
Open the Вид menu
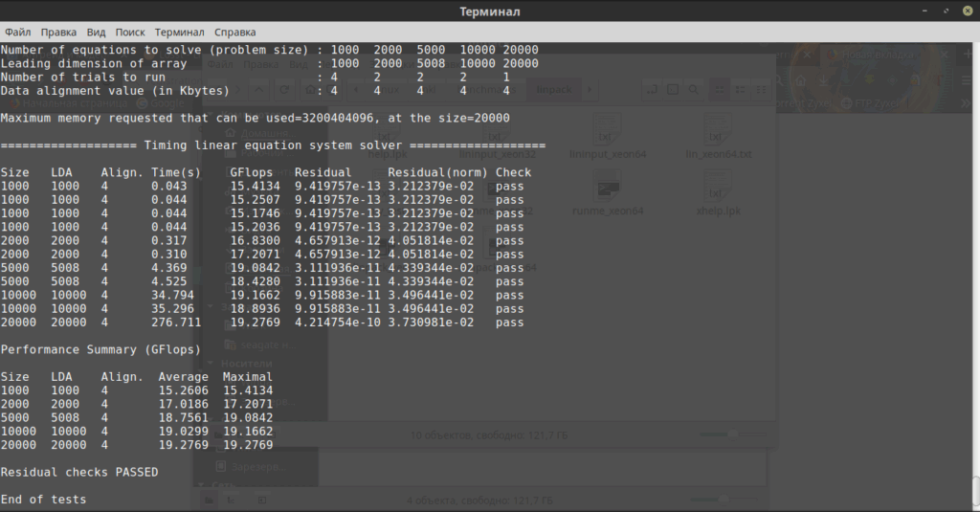click(x=96, y=32)
